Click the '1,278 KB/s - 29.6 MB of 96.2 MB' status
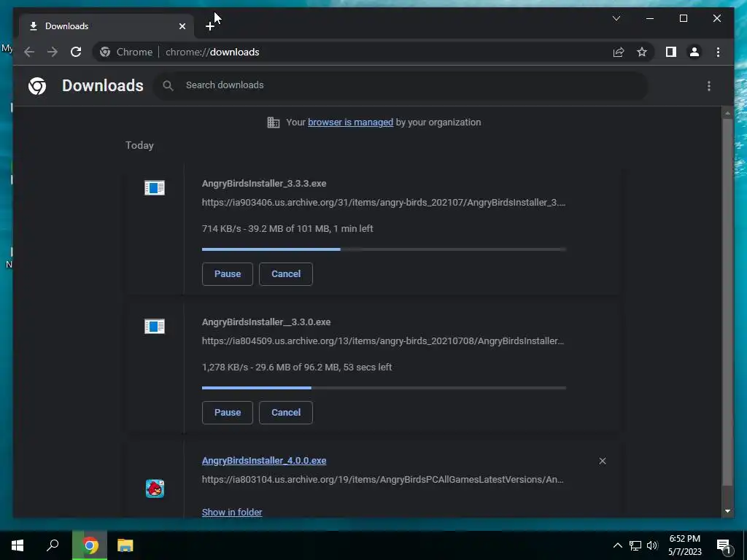747x560 pixels. click(x=297, y=367)
